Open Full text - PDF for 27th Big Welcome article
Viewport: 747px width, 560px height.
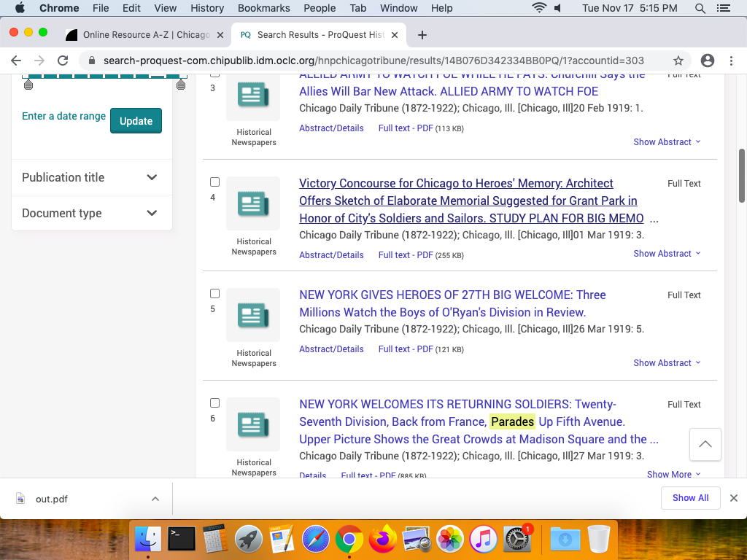click(x=405, y=349)
